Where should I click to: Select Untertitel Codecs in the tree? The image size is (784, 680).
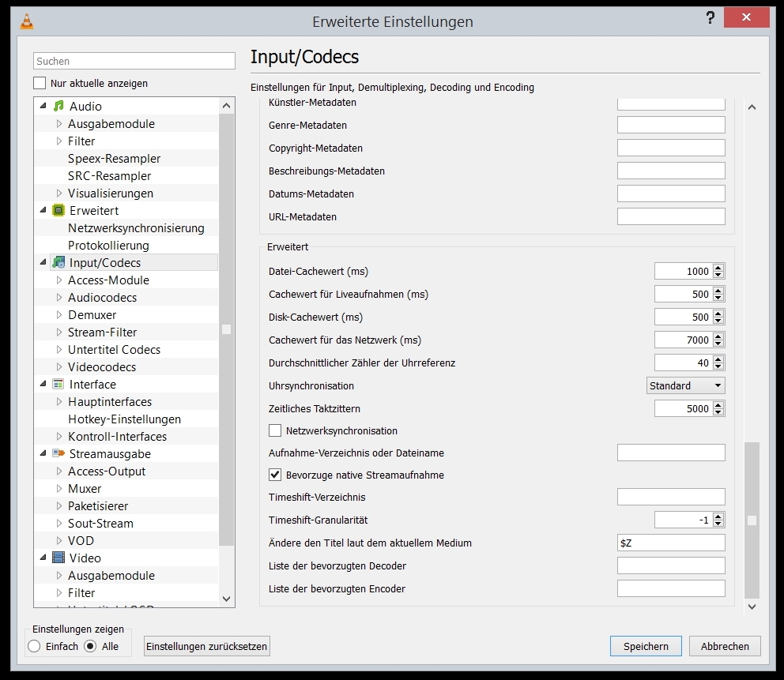(x=114, y=350)
